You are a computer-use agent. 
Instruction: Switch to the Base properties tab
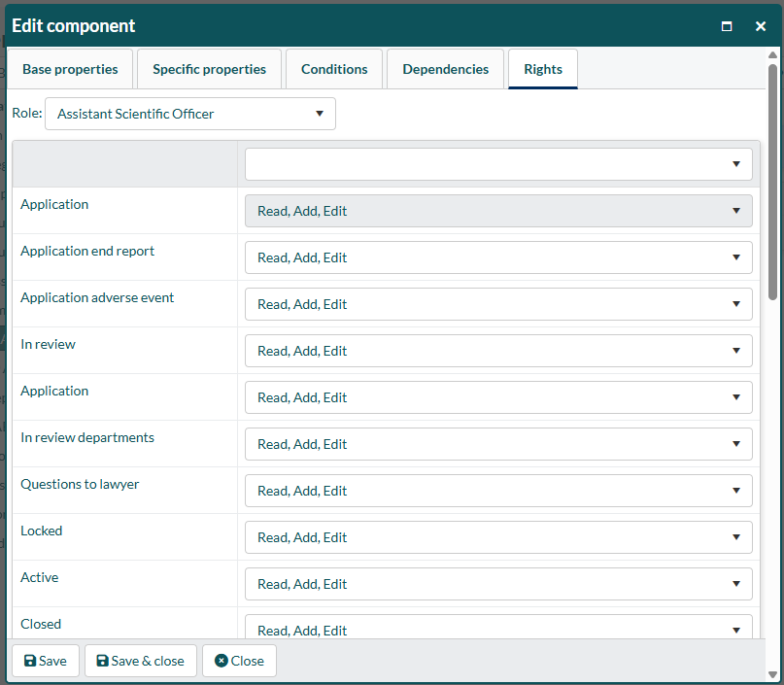coord(70,69)
